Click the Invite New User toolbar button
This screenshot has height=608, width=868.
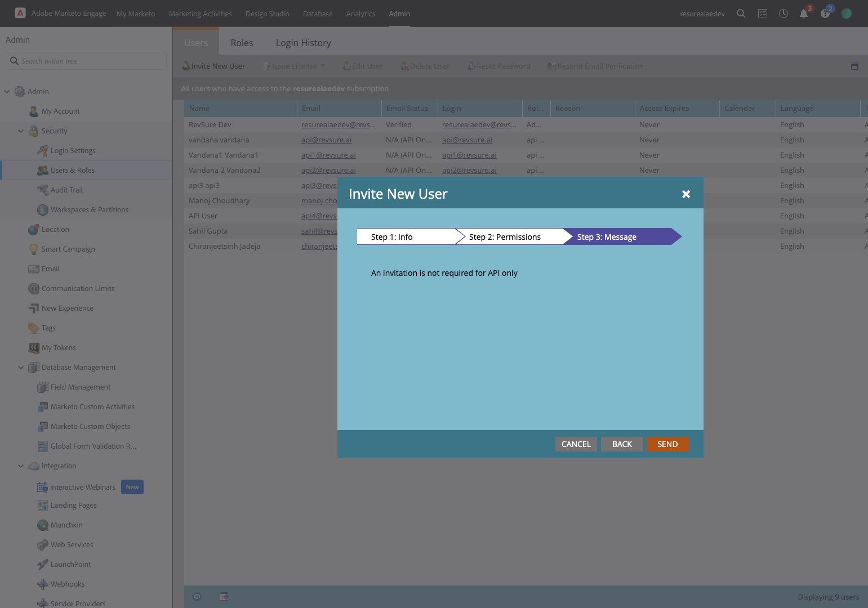(213, 66)
